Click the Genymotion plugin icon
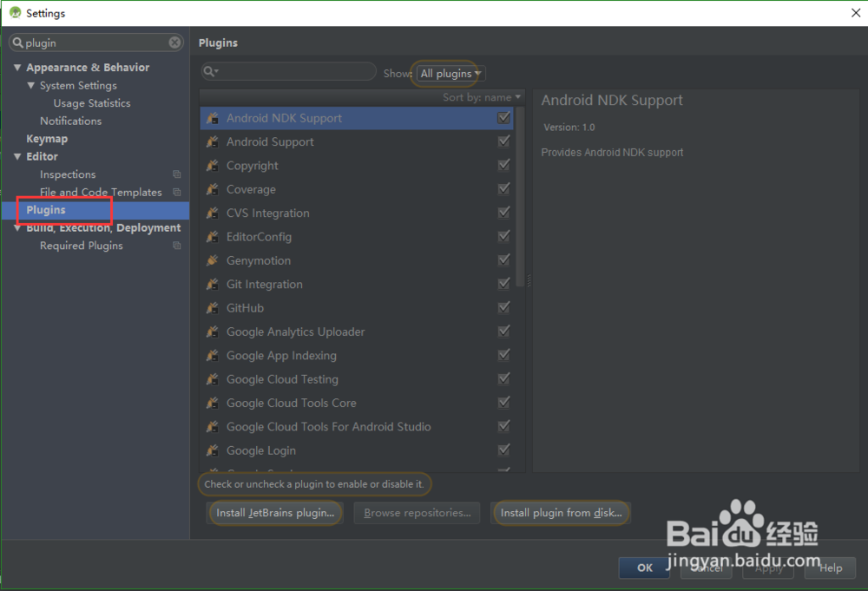The width and height of the screenshot is (868, 591). (213, 260)
